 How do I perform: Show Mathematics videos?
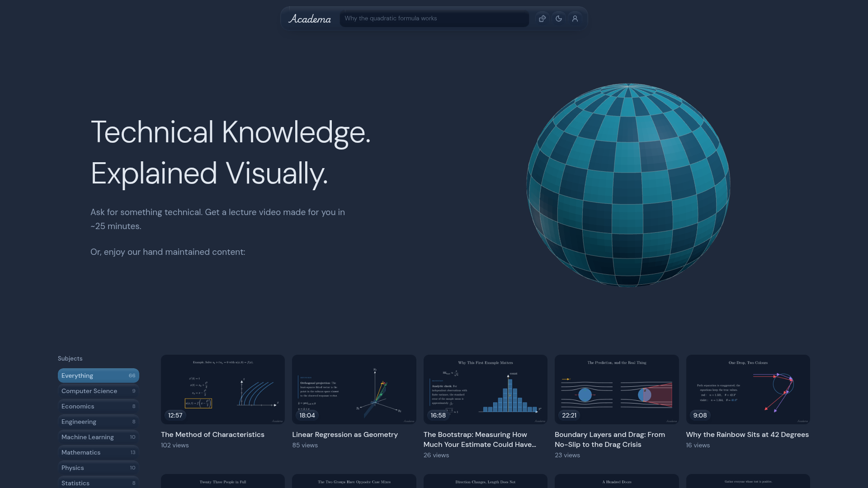click(x=99, y=452)
